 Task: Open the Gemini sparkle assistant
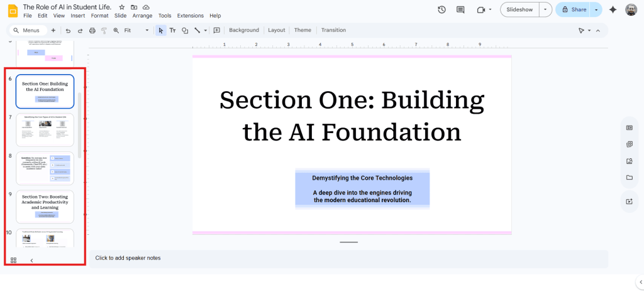coord(613,9)
